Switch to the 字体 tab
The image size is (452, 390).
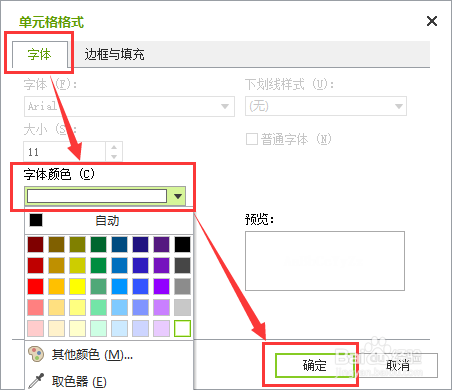pyautogui.click(x=39, y=54)
